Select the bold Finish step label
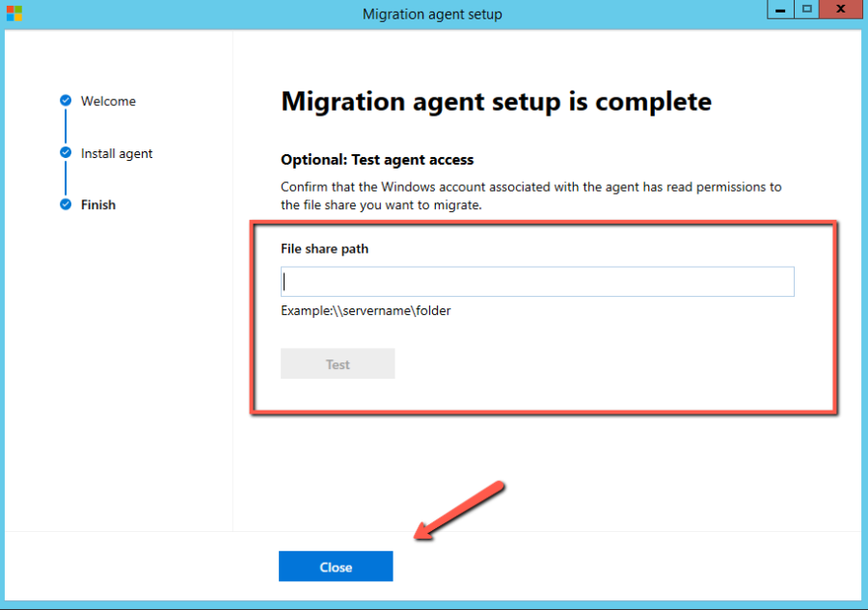The width and height of the screenshot is (868, 610). (x=97, y=204)
